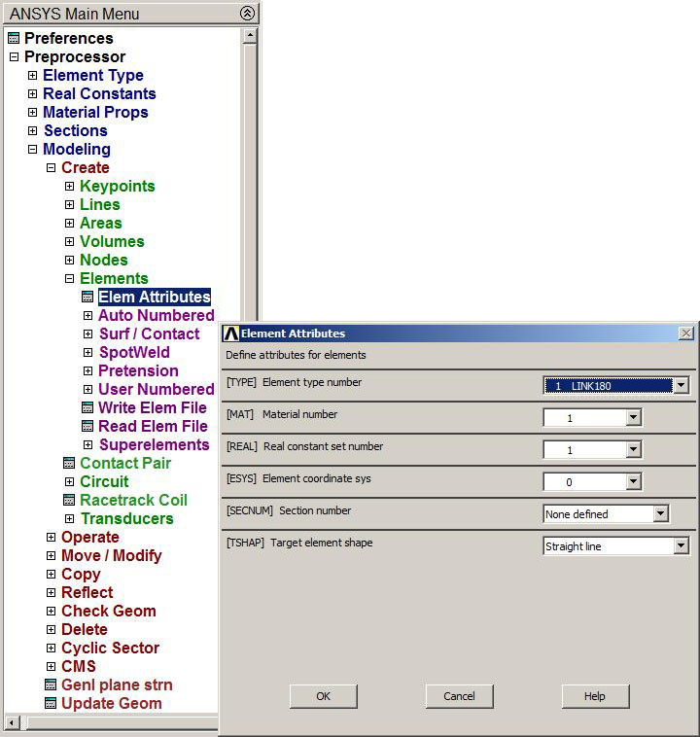This screenshot has width=700, height=737.
Task: Select Elem Attributes in the tree
Action: (154, 298)
